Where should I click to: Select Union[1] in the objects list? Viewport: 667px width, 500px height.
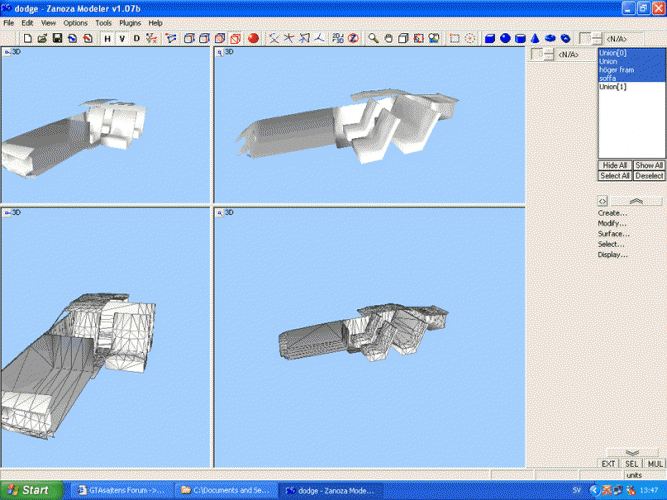(x=612, y=87)
